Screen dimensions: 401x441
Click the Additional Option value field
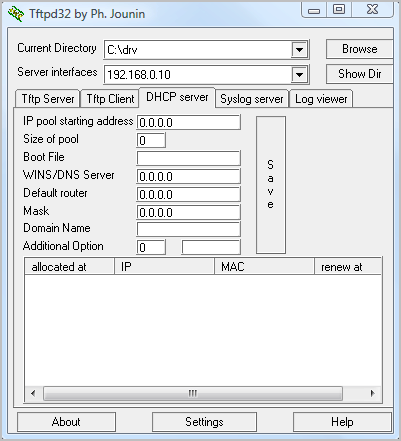tap(211, 247)
